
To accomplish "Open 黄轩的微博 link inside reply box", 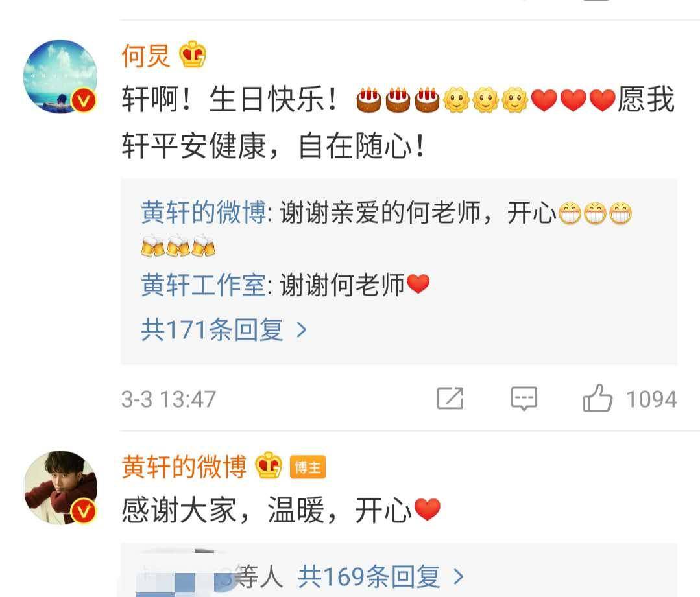I will [x=204, y=213].
